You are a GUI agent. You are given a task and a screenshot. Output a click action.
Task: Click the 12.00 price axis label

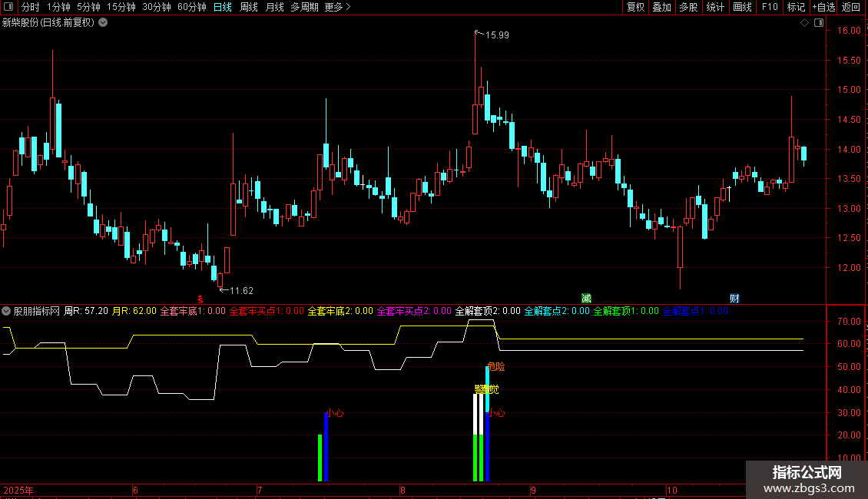(849, 267)
